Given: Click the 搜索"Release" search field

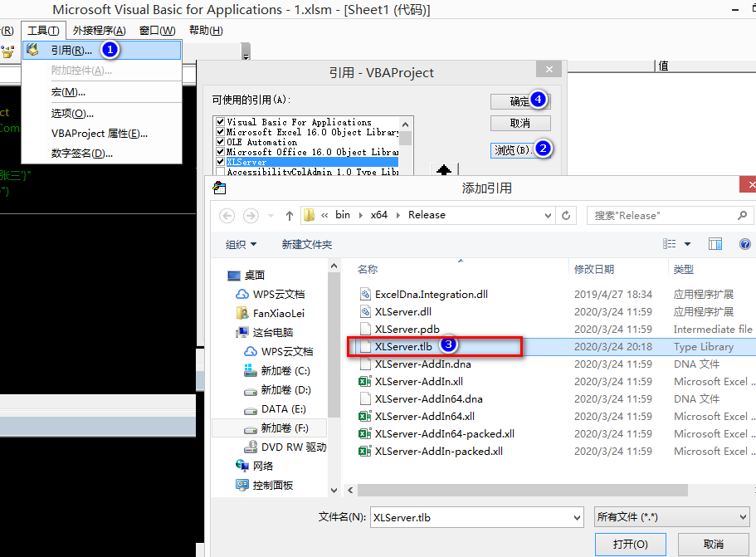Looking at the screenshot, I should 664,216.
